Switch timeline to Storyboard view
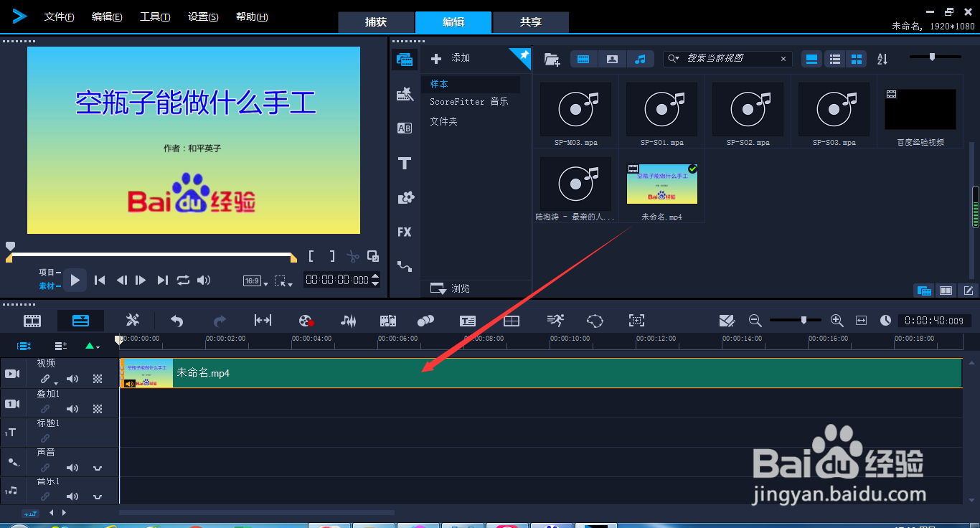The image size is (980, 528). pos(32,321)
